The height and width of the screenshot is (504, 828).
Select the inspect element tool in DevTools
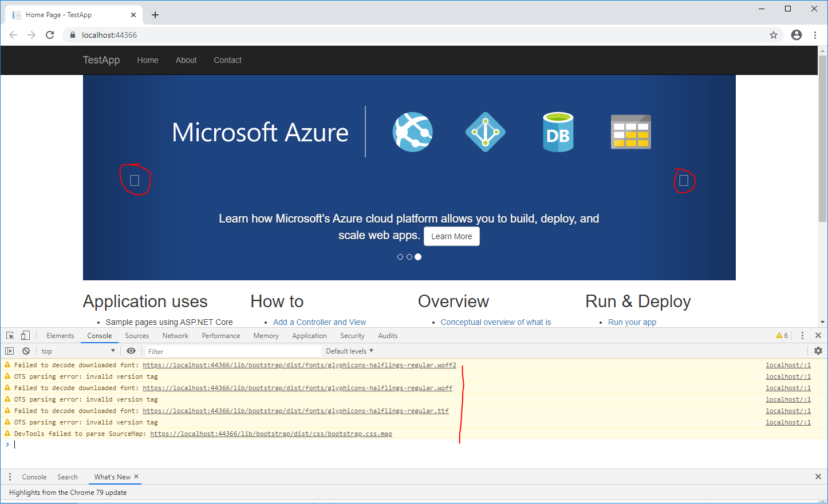[9, 335]
